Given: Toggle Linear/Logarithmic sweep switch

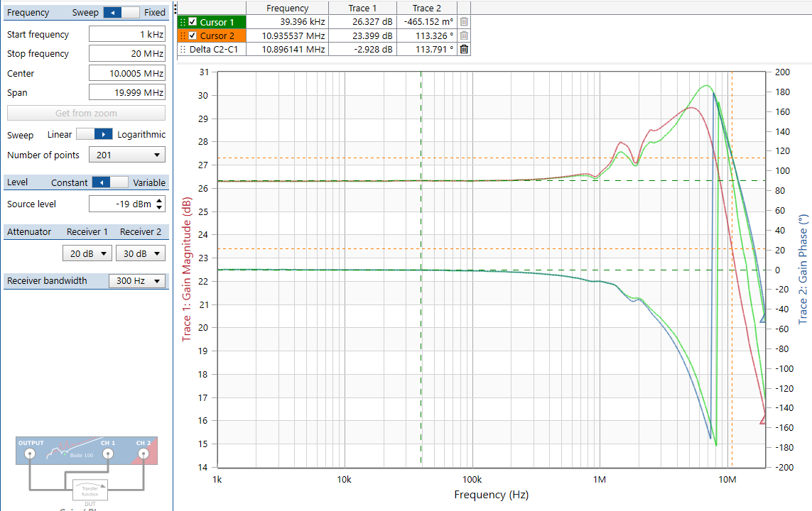Looking at the screenshot, I should tap(94, 134).
